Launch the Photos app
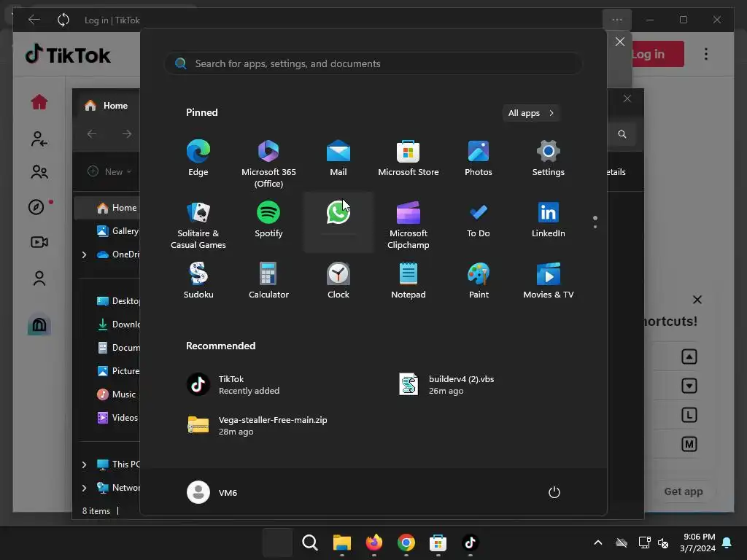747x560 pixels. click(x=479, y=158)
